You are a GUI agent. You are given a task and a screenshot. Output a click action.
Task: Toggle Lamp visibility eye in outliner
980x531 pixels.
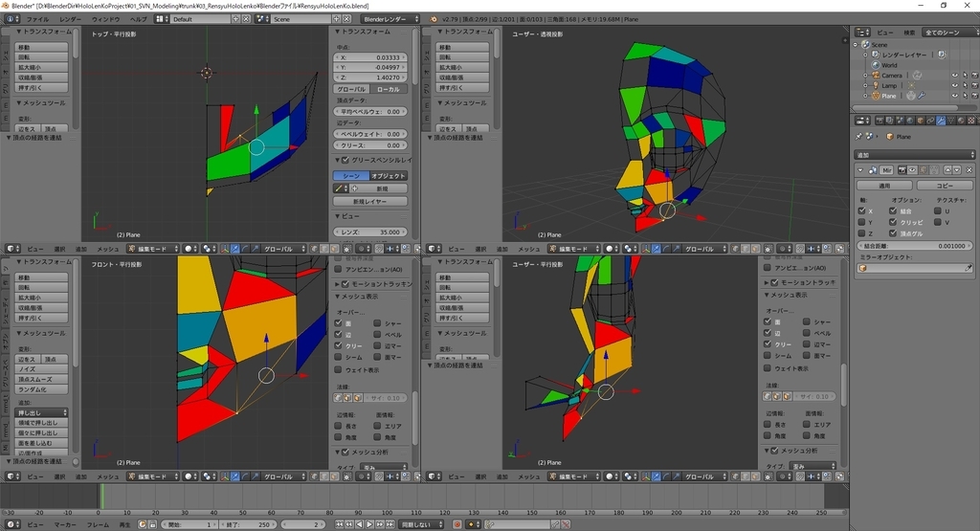click(x=954, y=85)
